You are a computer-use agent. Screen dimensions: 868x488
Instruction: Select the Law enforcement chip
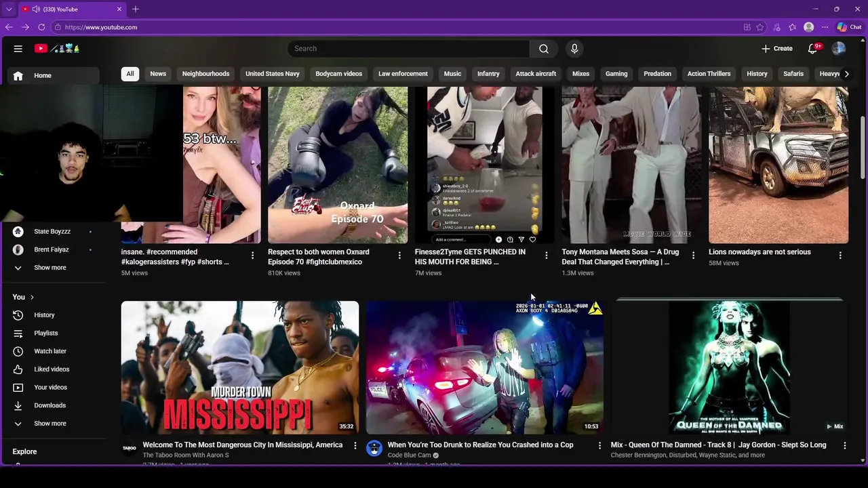point(403,74)
